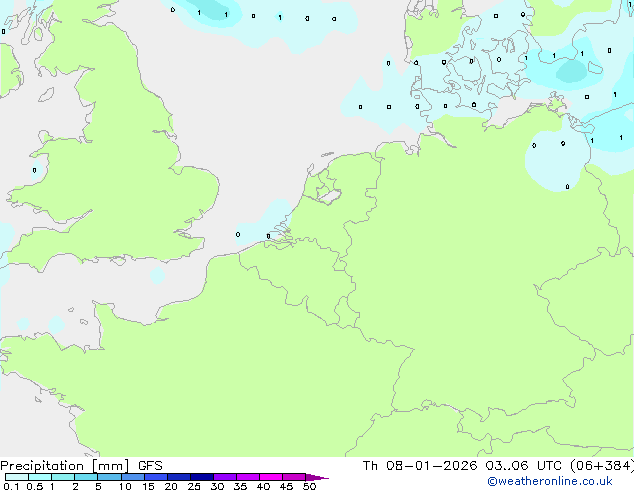Click the "GFS" model label
Screen dimensions: 634x490
tap(150, 466)
